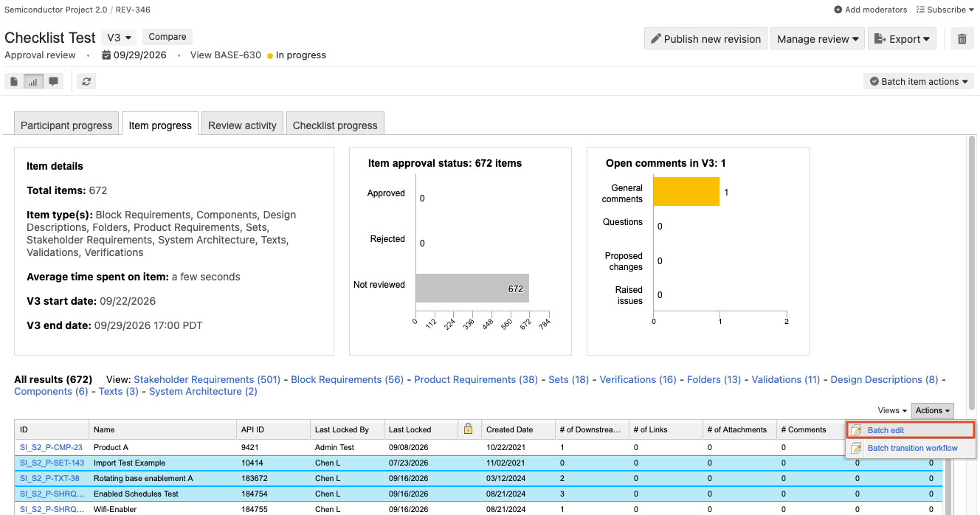Delete the review with the trash icon
This screenshot has height=515, width=980.
[x=962, y=39]
